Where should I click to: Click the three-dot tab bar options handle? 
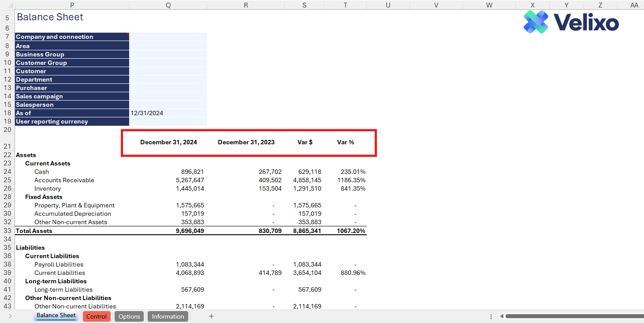491,316
